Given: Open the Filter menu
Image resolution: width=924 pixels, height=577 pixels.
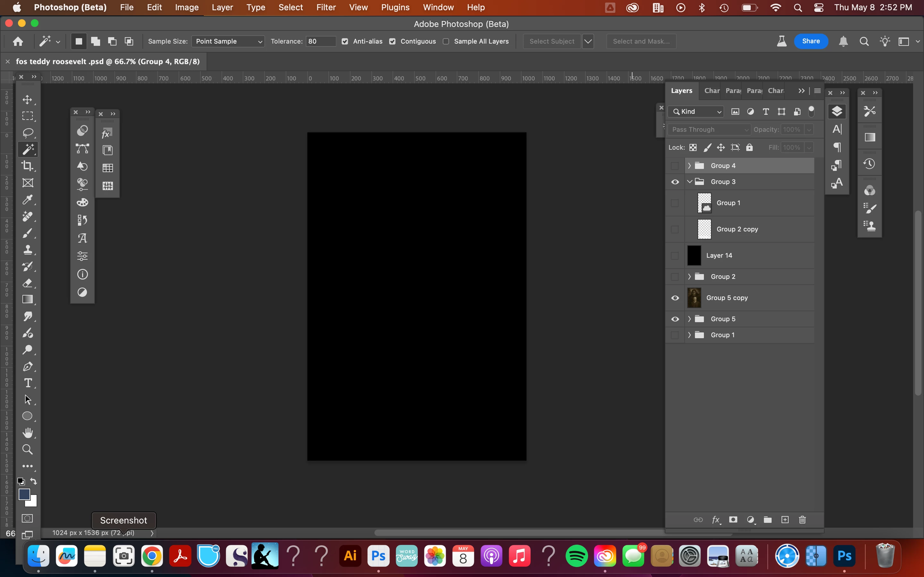Looking at the screenshot, I should coord(326,7).
